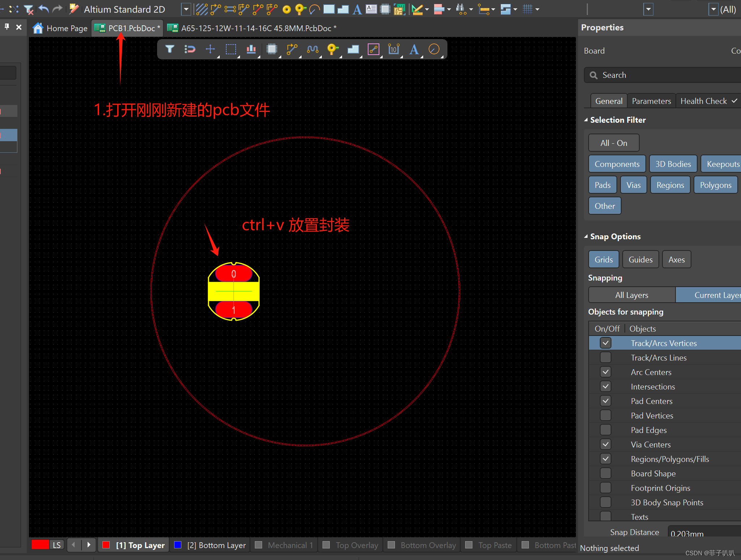Open the Parameters tab
Screen dimensions: 741x560
pos(651,101)
